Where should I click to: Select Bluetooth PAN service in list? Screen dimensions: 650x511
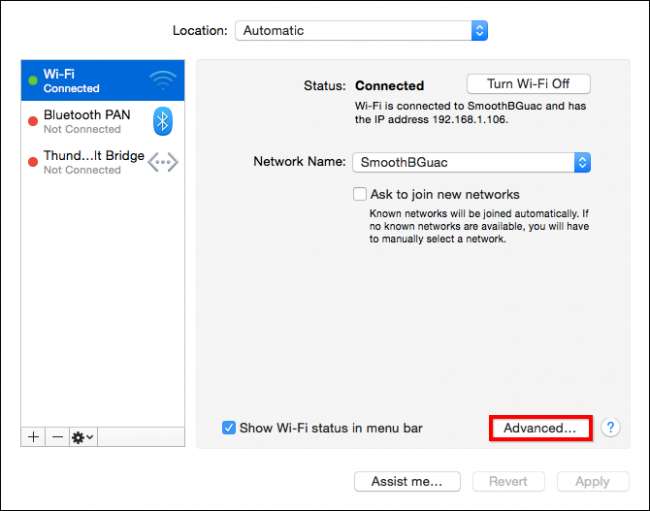(x=102, y=121)
